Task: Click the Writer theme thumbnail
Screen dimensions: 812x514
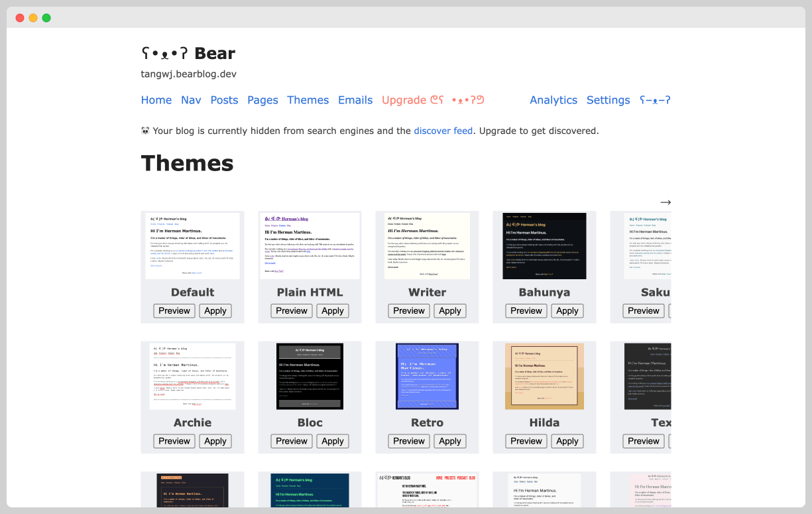Action: [x=427, y=245]
